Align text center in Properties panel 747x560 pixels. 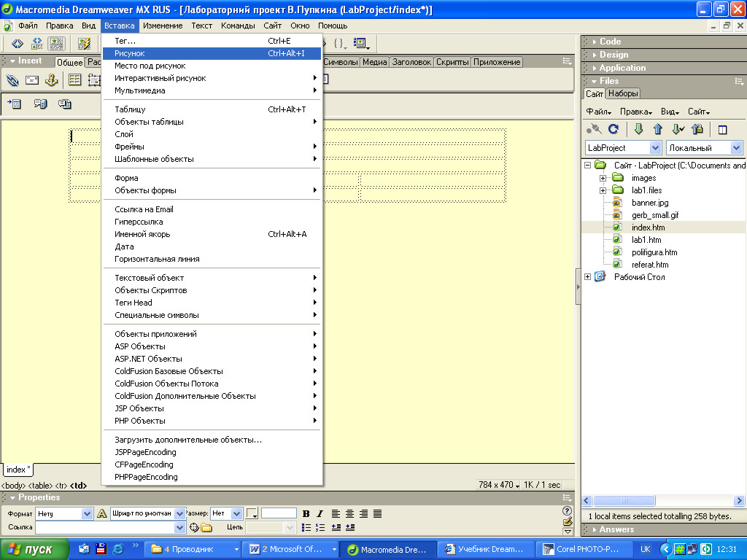349,514
